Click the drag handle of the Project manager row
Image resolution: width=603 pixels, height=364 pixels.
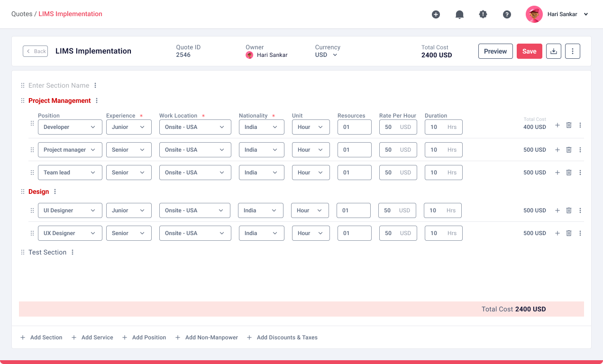[x=32, y=150]
